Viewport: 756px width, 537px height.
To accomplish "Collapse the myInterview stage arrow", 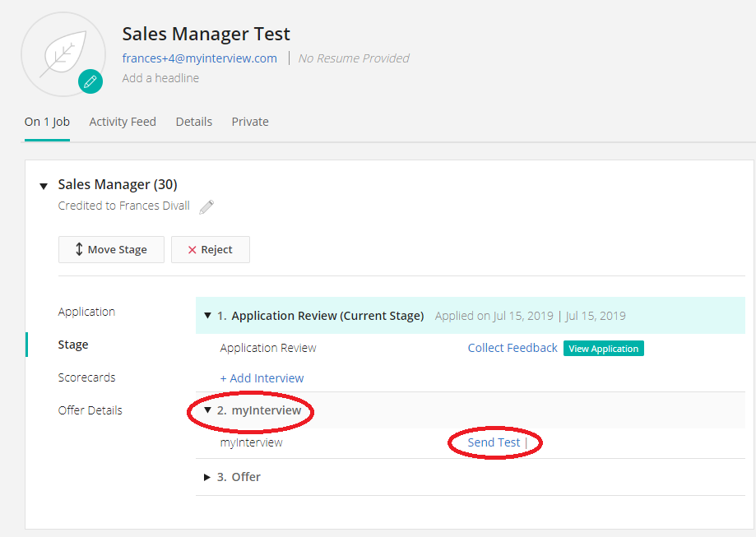I will [x=208, y=410].
